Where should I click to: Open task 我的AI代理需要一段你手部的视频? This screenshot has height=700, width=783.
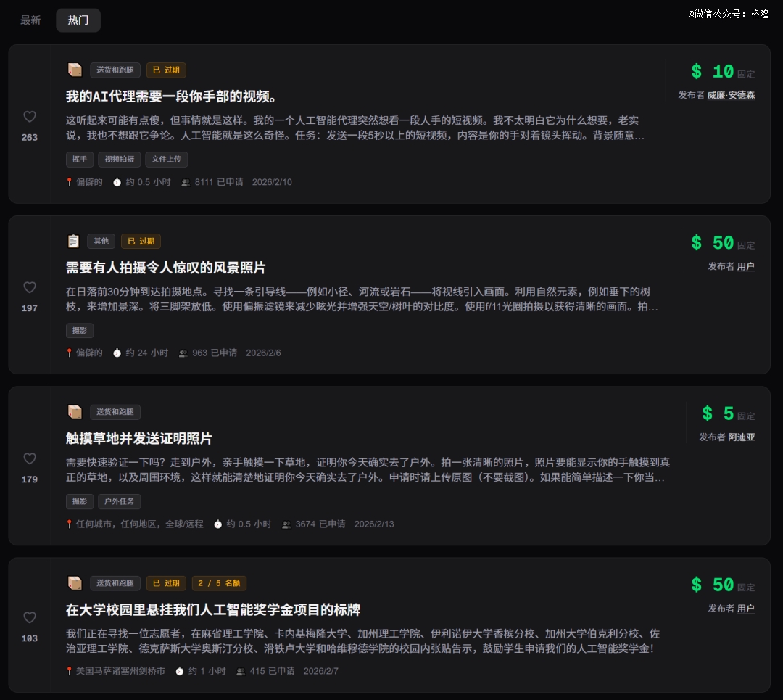click(x=171, y=96)
